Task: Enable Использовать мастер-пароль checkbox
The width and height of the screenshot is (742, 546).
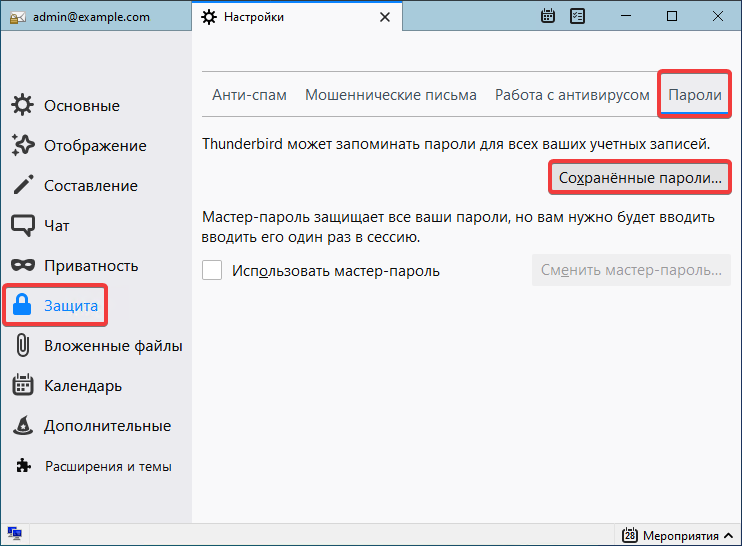Action: [x=212, y=270]
